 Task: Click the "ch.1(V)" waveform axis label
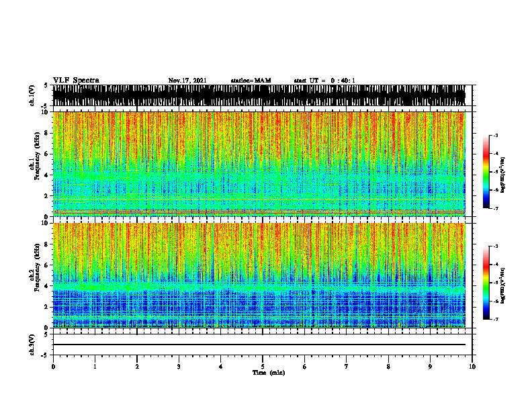tap(32, 95)
